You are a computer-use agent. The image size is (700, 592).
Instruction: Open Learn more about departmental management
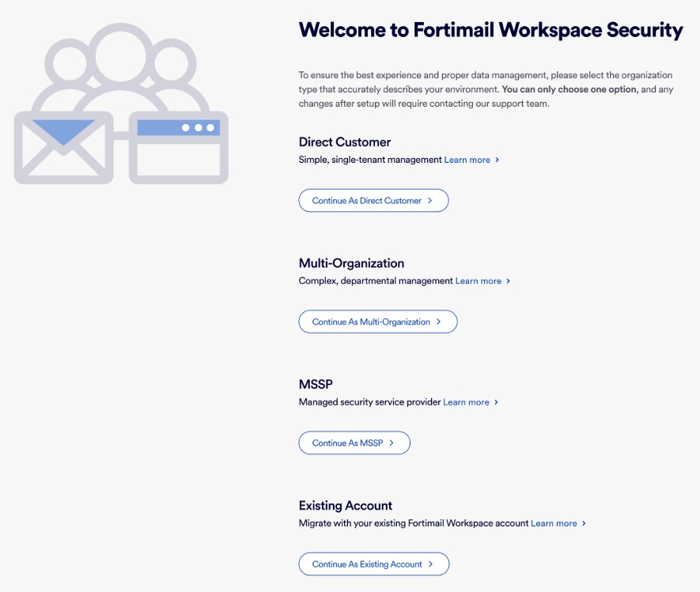click(478, 281)
